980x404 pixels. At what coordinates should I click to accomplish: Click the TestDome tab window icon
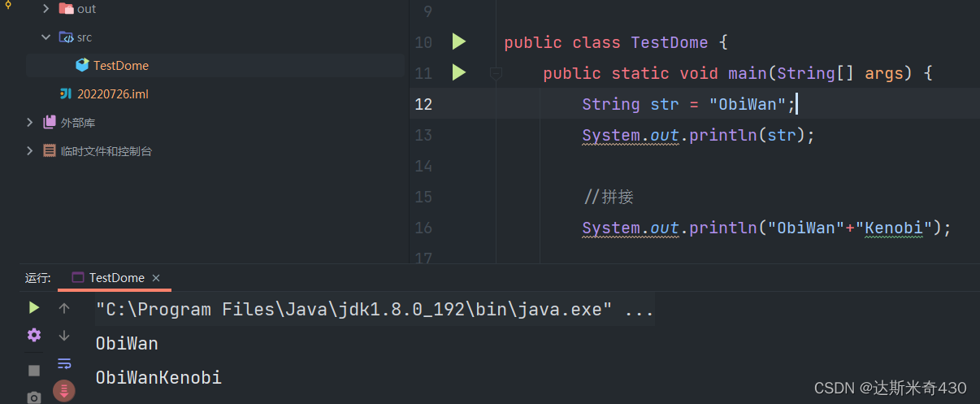78,277
